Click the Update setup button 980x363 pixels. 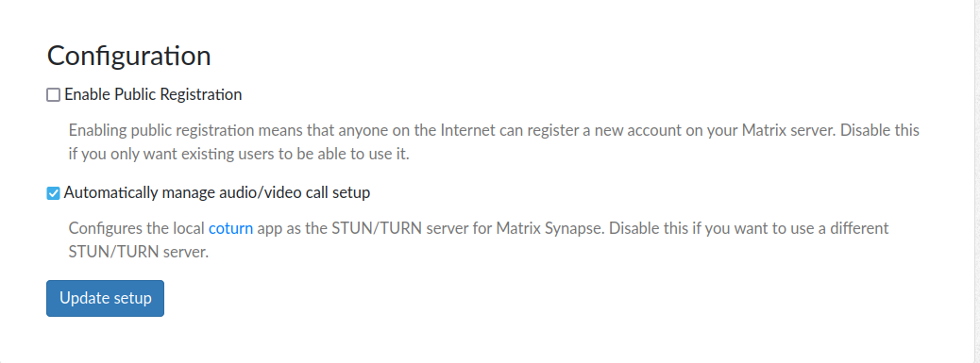(x=105, y=298)
